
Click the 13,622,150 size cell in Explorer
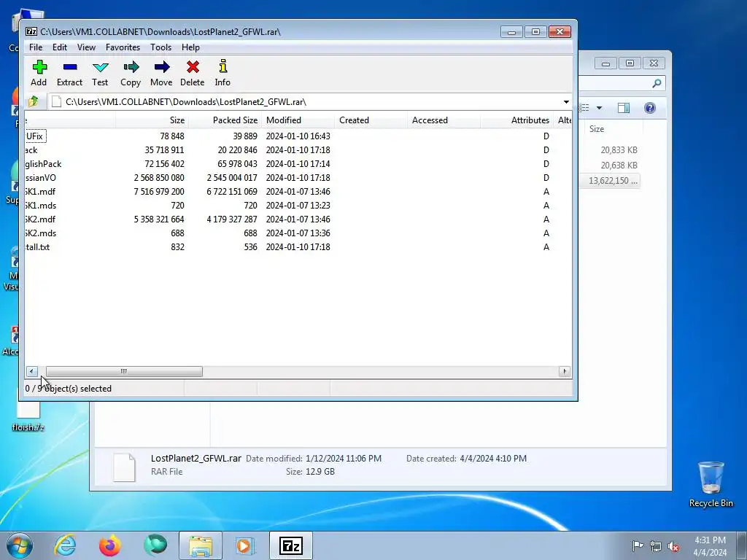point(612,181)
